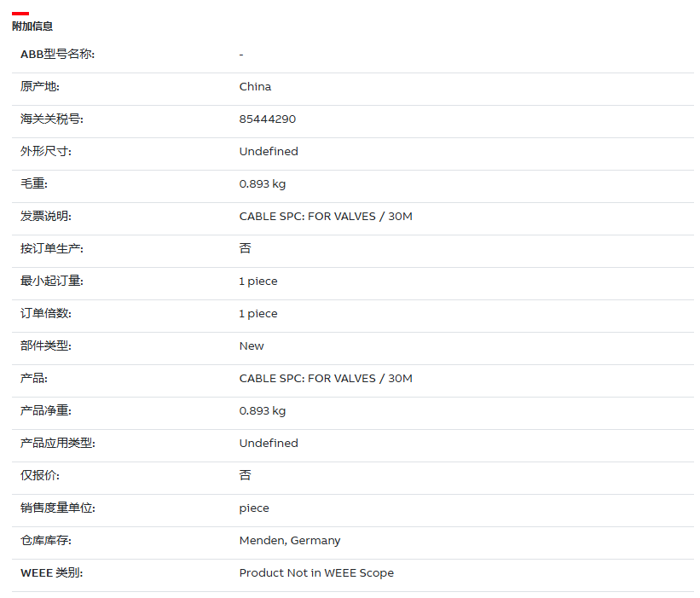The image size is (700, 598).
Task: Click the 原产地 label
Action: click(40, 86)
